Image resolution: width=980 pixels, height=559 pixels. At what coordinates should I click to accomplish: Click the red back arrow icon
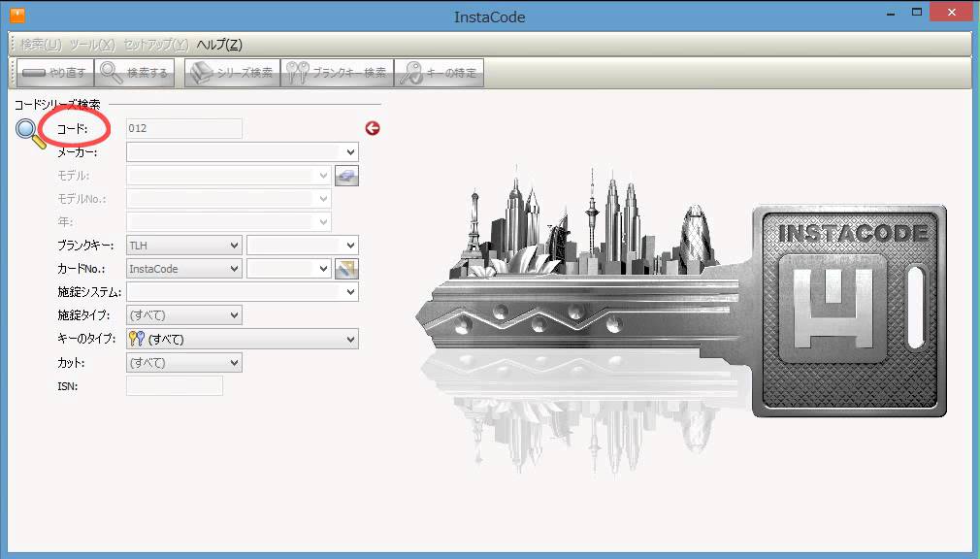[x=373, y=128]
